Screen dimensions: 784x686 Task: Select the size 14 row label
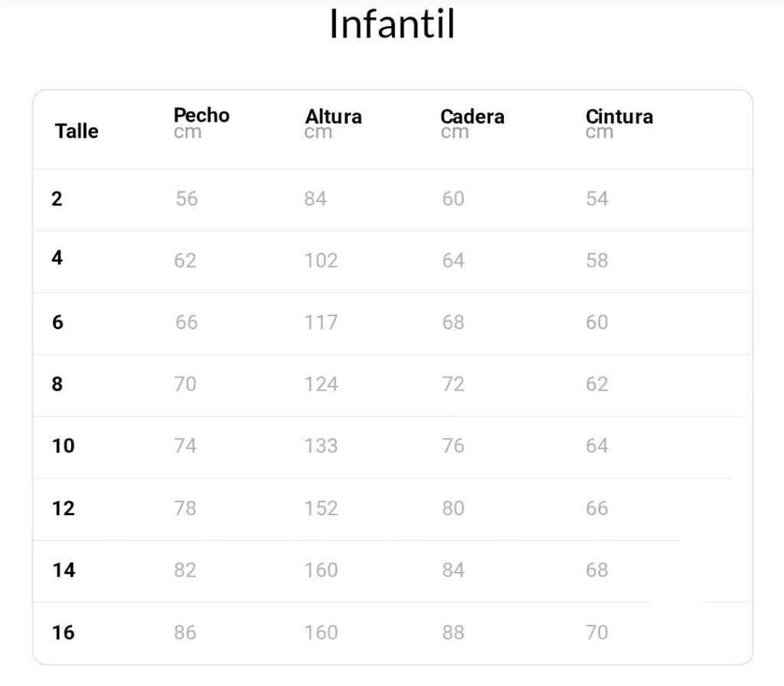pyautogui.click(x=64, y=570)
